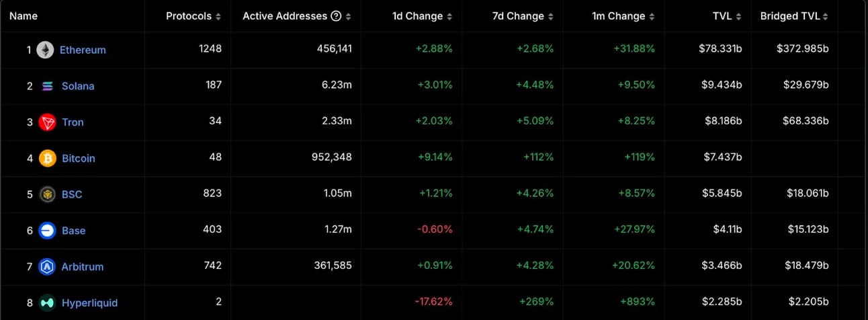The width and height of the screenshot is (868, 320).
Task: Click the Tron chain logo icon
Action: pyautogui.click(x=47, y=122)
